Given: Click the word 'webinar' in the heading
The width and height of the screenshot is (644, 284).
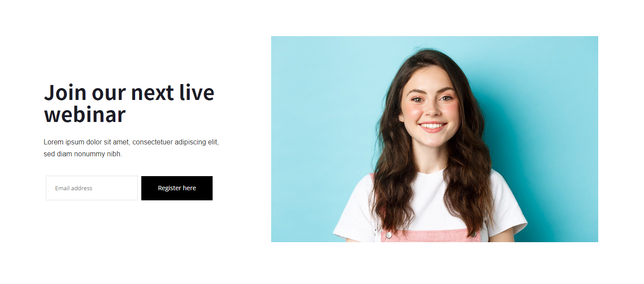Looking at the screenshot, I should pyautogui.click(x=85, y=114).
